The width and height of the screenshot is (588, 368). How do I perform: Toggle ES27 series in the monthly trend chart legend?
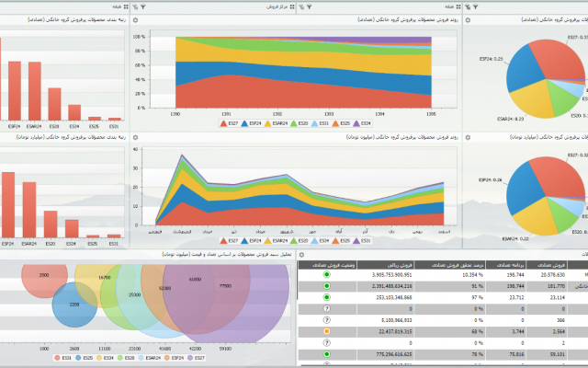(x=229, y=241)
